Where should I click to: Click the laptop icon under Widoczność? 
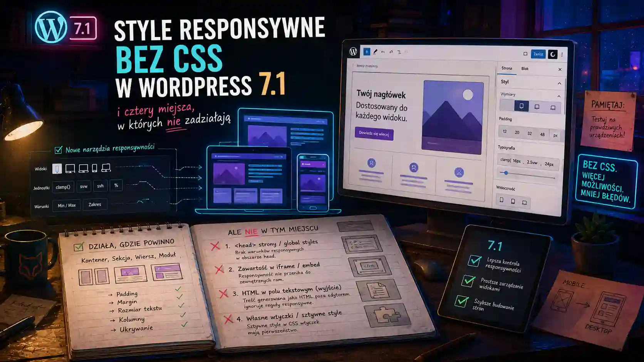524,202
